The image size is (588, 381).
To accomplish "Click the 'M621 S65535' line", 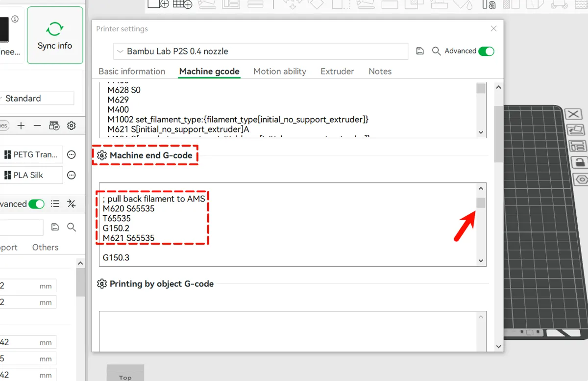I will point(128,238).
